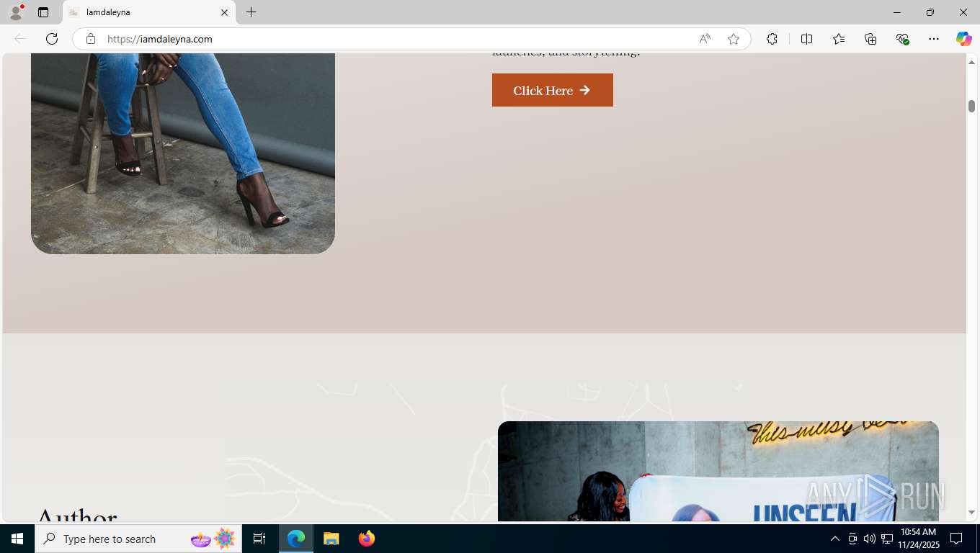The width and height of the screenshot is (980, 553).
Task: View site information lock icon
Action: click(x=91, y=39)
